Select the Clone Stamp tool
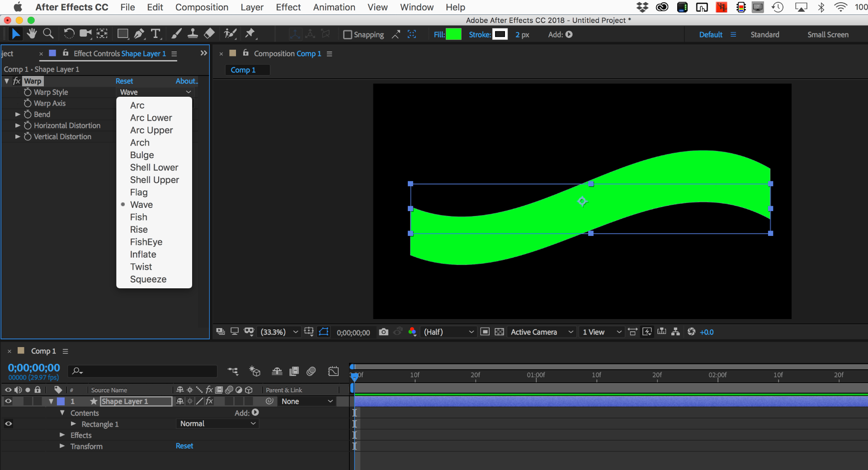868x470 pixels. [193, 33]
